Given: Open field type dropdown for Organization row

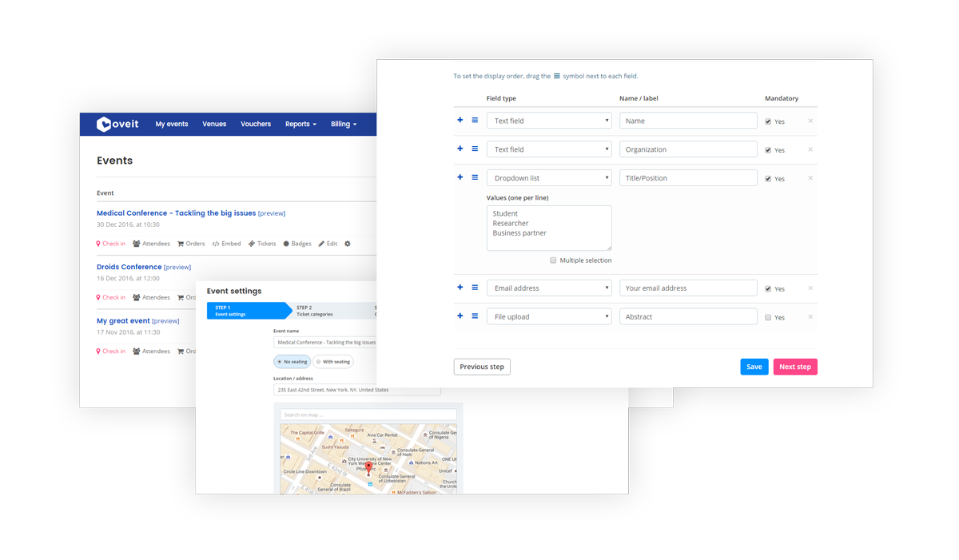Looking at the screenshot, I should 549,149.
